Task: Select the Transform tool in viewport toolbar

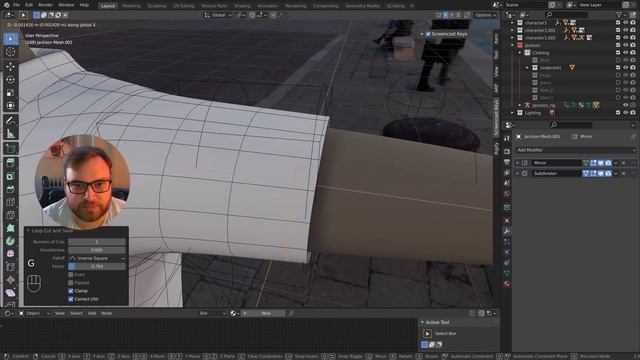Action: (11, 106)
